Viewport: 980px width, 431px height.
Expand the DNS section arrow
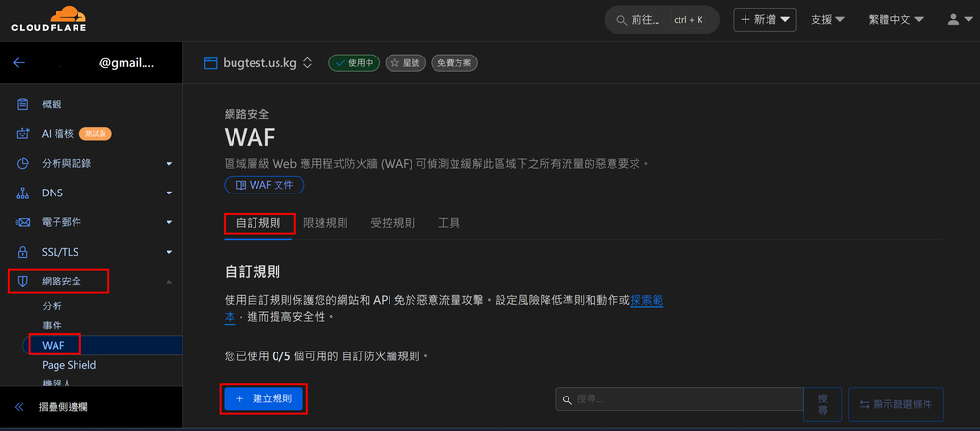coord(169,193)
